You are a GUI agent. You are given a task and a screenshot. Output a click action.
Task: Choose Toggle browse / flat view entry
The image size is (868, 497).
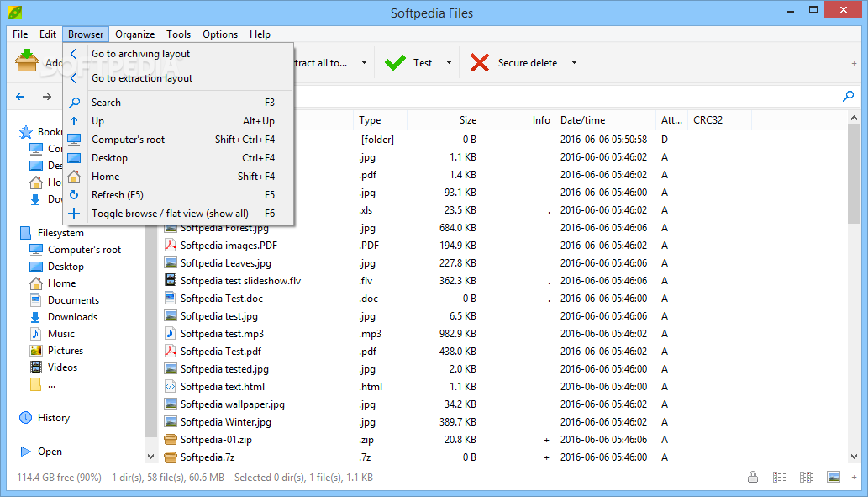pyautogui.click(x=178, y=214)
